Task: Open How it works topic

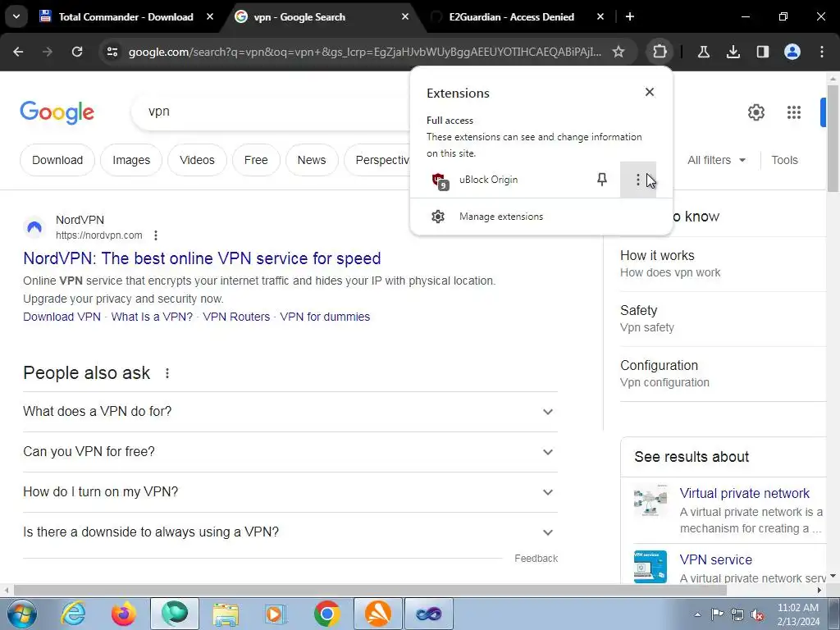Action: coord(724,263)
